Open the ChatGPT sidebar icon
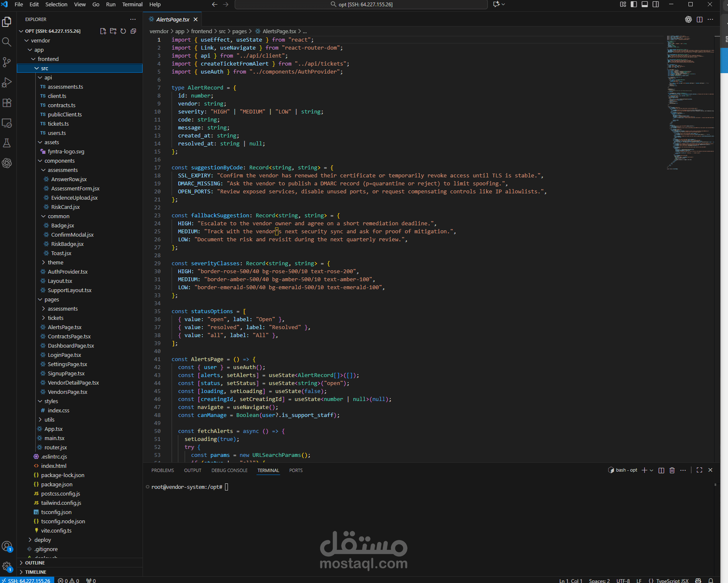The height and width of the screenshot is (583, 728). [7, 163]
